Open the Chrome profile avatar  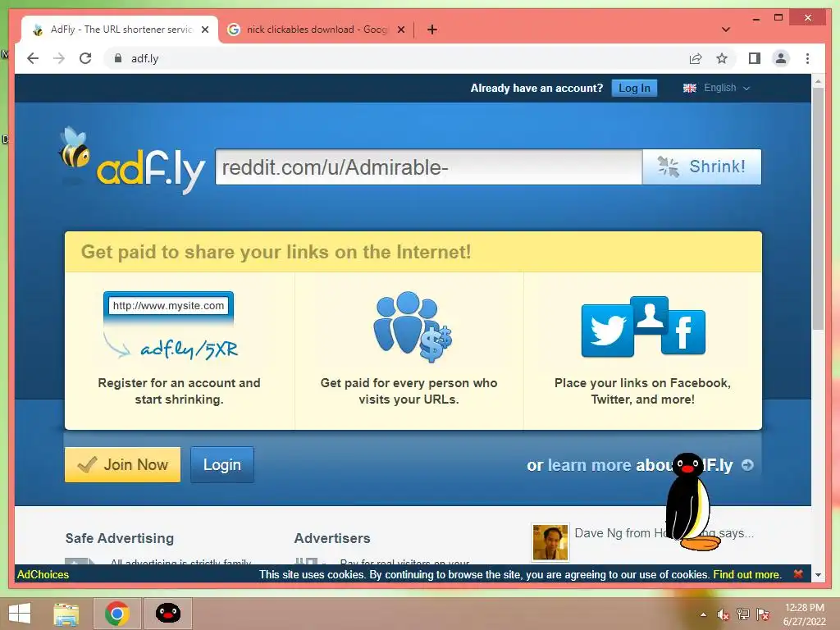(x=781, y=58)
